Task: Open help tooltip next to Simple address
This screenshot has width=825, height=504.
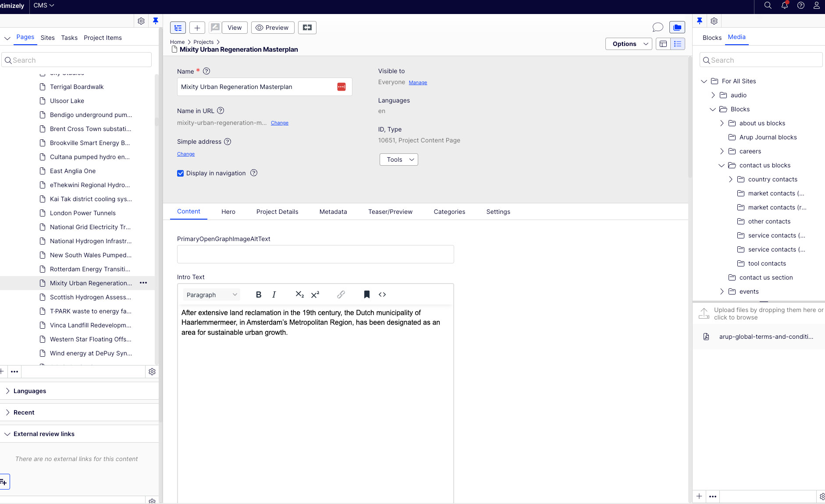Action: tap(228, 142)
